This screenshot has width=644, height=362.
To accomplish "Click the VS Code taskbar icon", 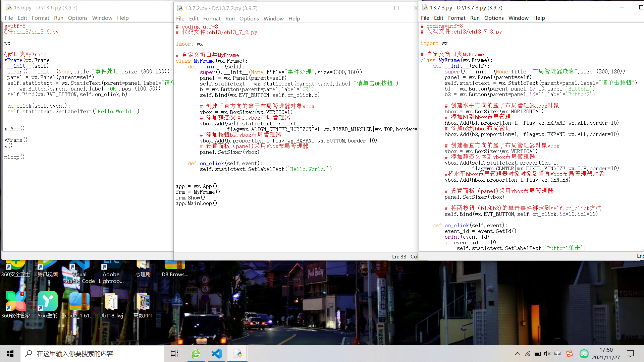I will tap(217, 354).
